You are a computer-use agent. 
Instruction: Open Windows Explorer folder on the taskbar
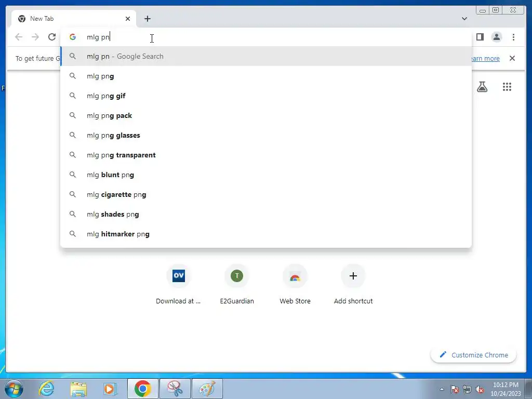pos(78,389)
